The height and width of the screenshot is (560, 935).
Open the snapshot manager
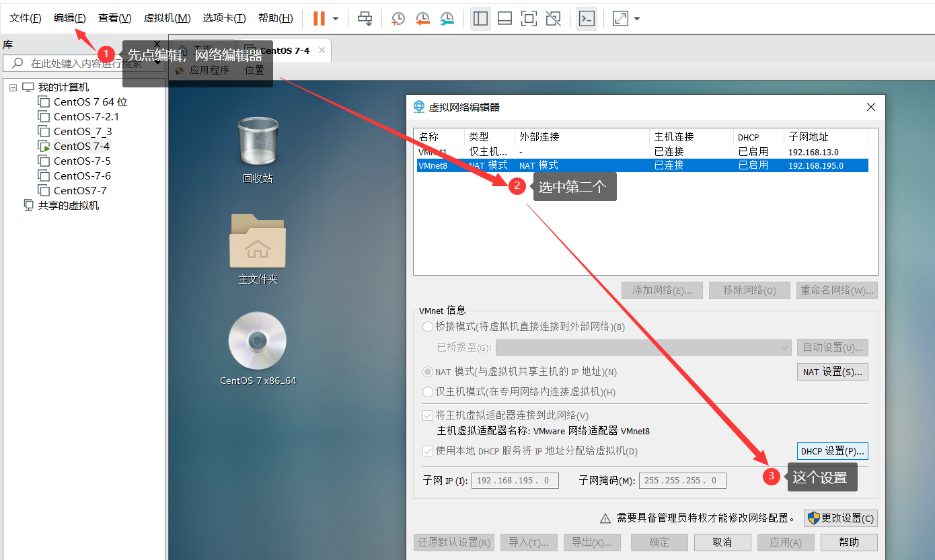pos(447,19)
